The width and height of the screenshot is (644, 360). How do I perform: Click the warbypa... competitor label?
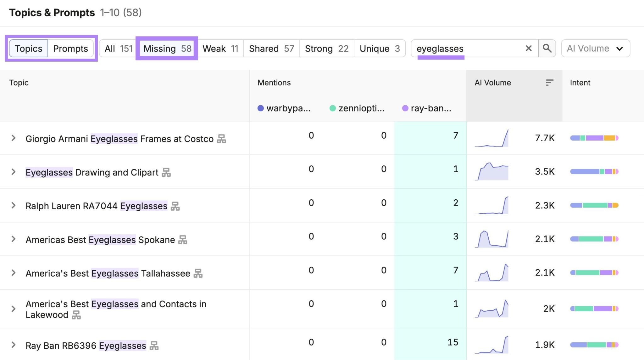click(x=284, y=108)
